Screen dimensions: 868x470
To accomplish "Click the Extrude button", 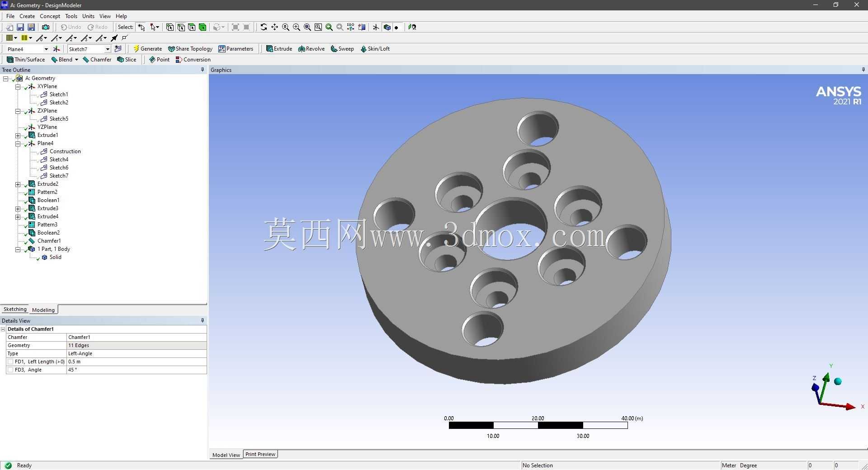I will (279, 49).
